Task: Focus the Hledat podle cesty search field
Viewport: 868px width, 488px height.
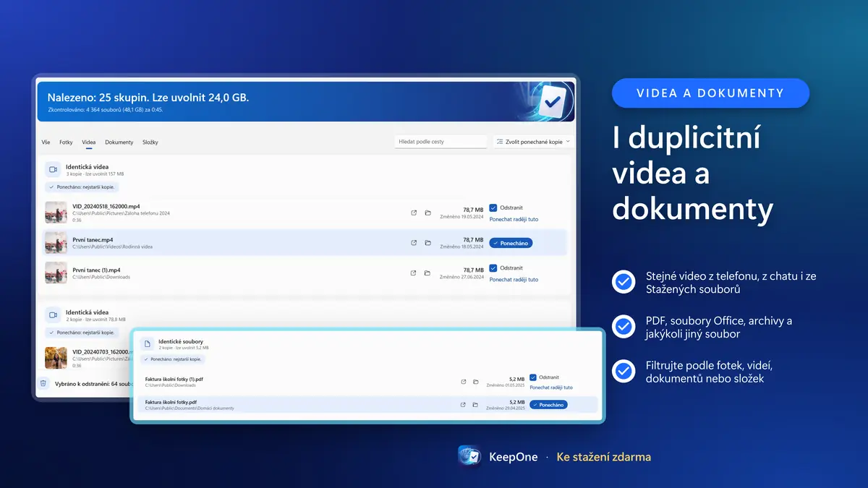Action: [x=441, y=142]
